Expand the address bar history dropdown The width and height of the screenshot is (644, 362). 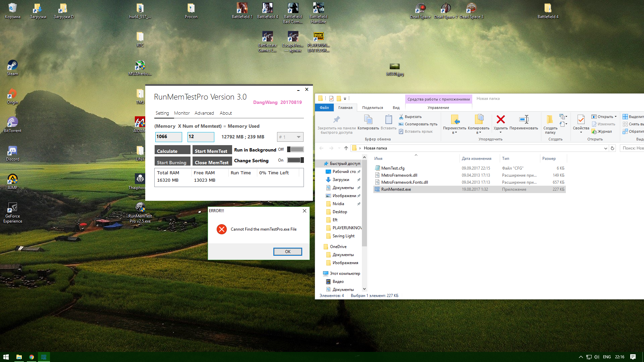(x=605, y=148)
